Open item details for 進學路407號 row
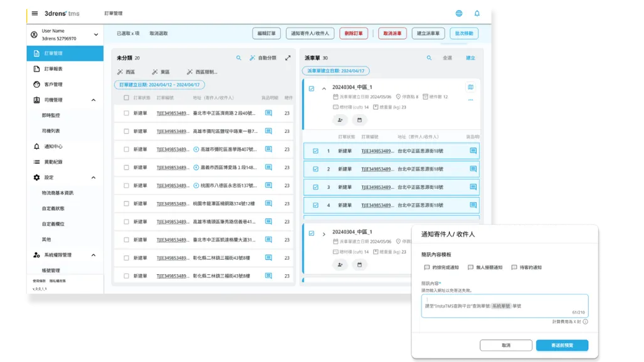Screen dimensions: 644x362 268,149
